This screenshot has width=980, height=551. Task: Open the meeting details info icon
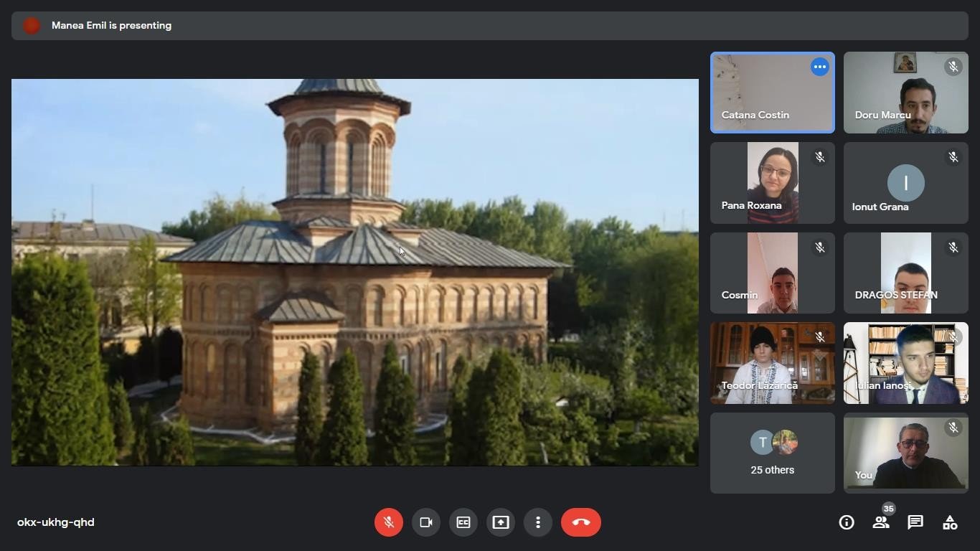(847, 522)
